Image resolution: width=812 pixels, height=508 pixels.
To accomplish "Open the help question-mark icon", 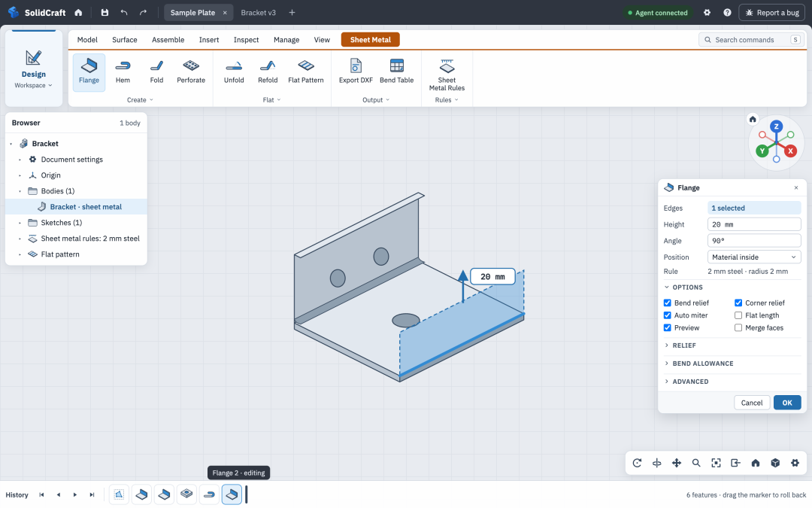I will pyautogui.click(x=727, y=13).
